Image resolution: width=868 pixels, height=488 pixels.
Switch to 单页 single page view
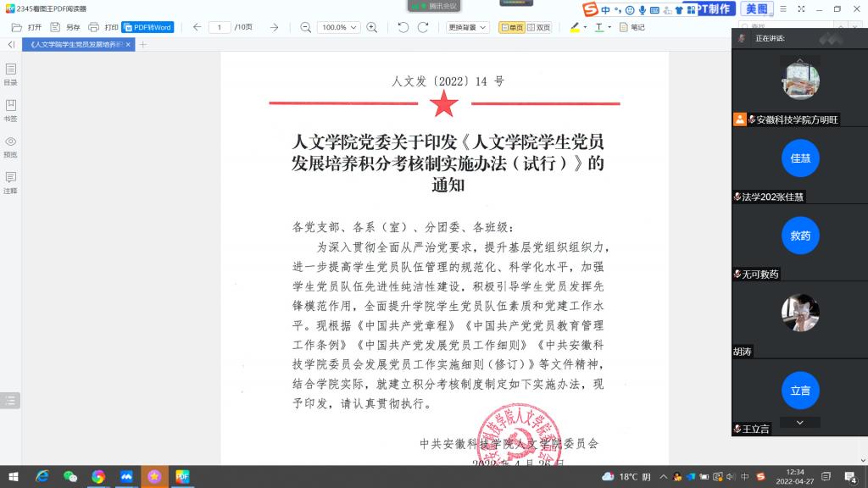[x=511, y=27]
